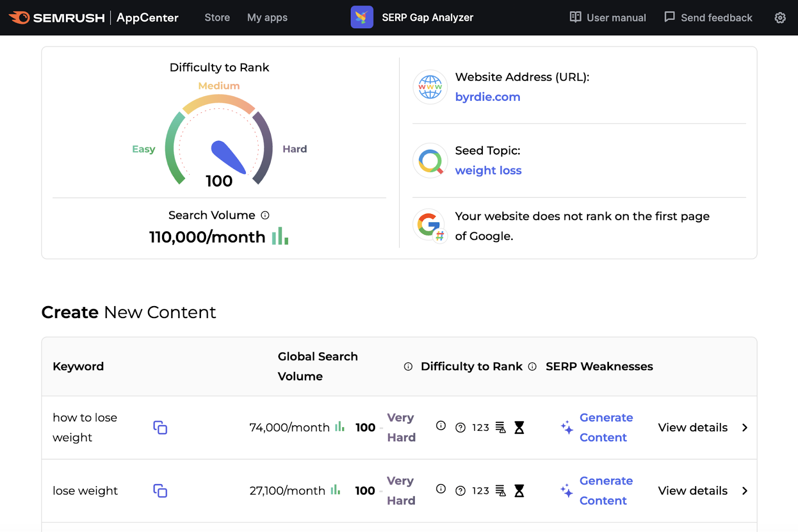The image size is (798, 532).
Task: Copy the 'how to lose weight' keyword
Action: 160,427
